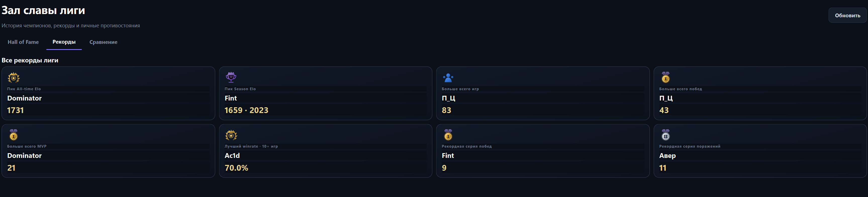Click the laurel badge icon for Лучший winrate
The image size is (868, 197).
pyautogui.click(x=231, y=135)
